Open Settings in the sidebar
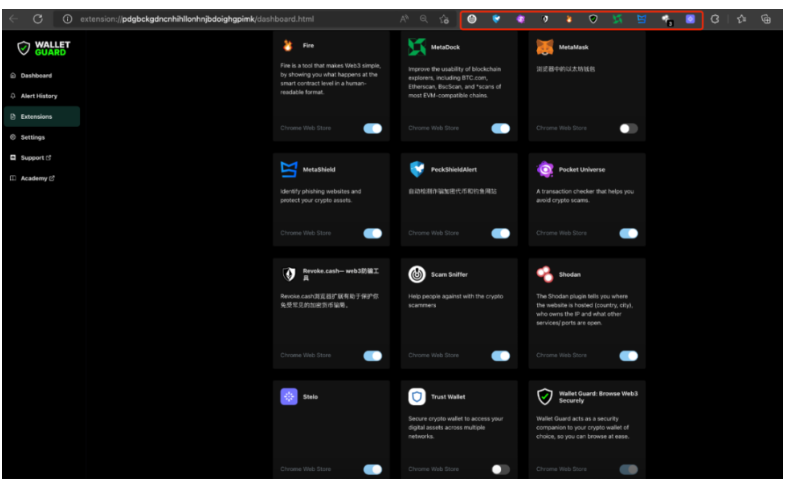Screen dimensions: 786x486 click(x=42, y=137)
